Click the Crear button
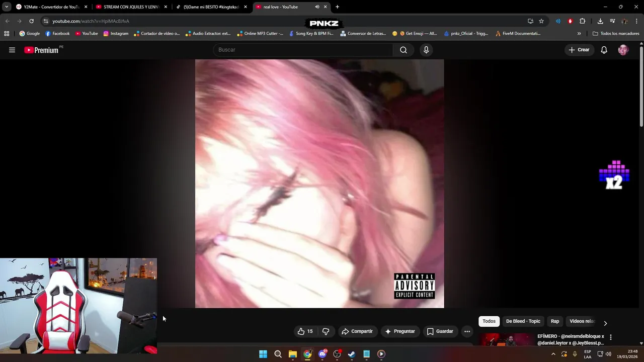Viewport: 644px width, 362px height. [x=579, y=50]
